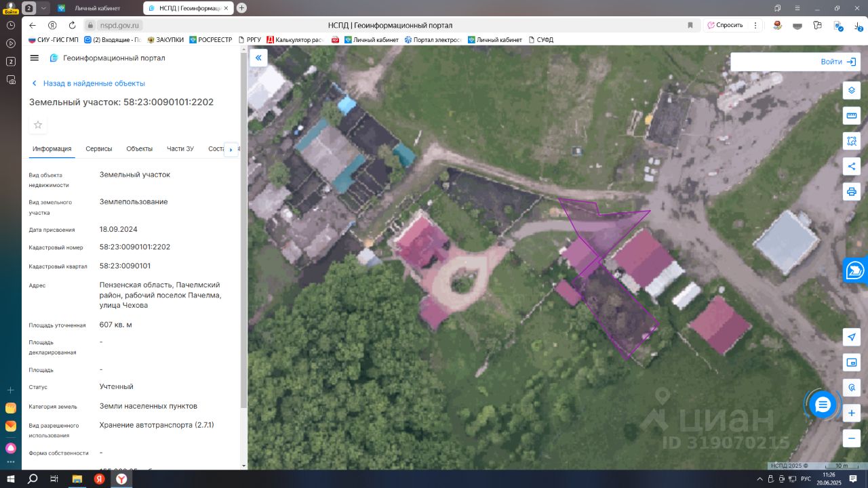Switch to the Личный кабинет browser tab

click(96, 8)
